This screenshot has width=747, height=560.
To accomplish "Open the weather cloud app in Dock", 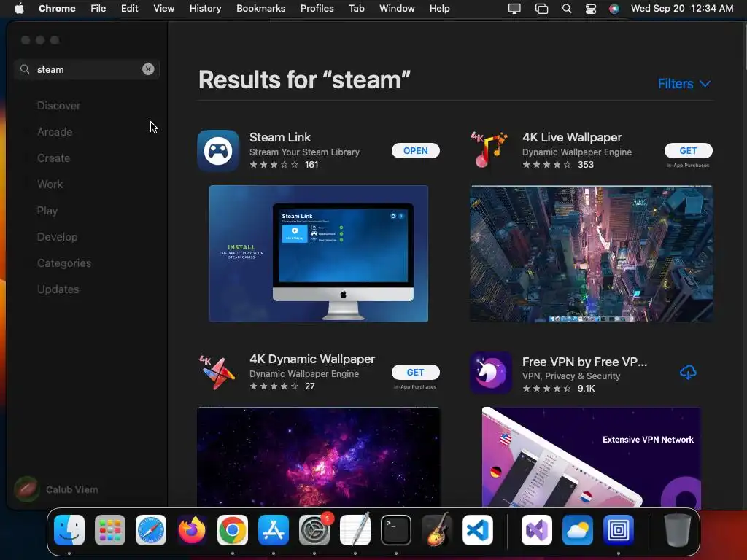I will tap(578, 529).
